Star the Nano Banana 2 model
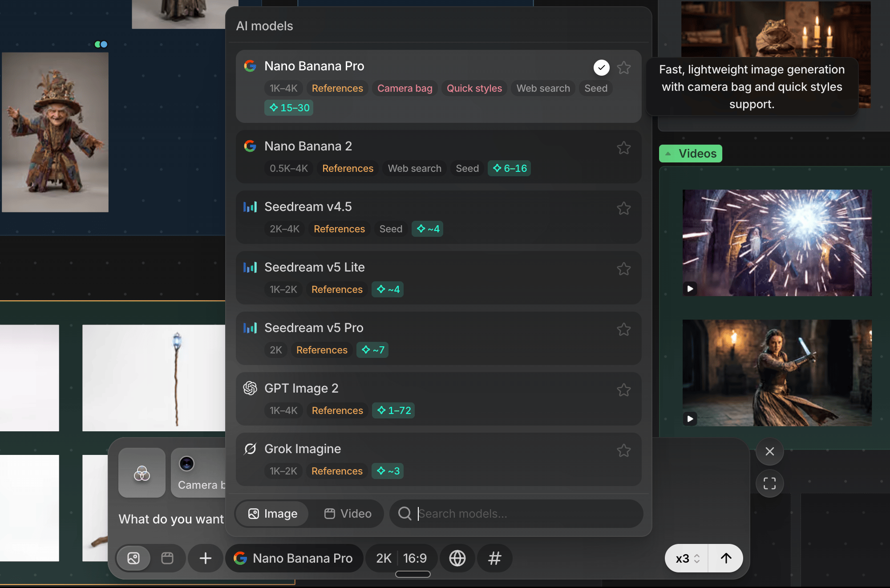This screenshot has width=890, height=588. (624, 148)
